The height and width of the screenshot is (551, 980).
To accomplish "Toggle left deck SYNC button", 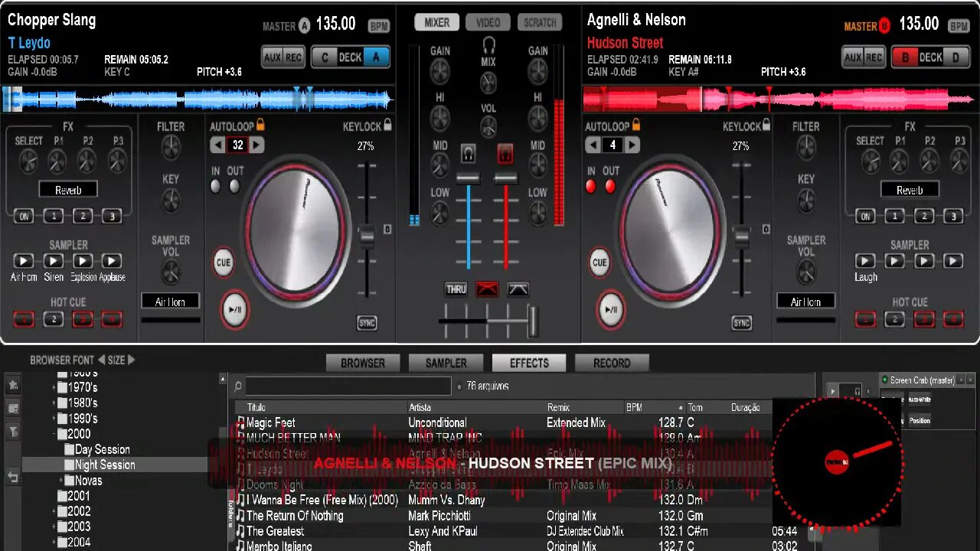I will (367, 323).
